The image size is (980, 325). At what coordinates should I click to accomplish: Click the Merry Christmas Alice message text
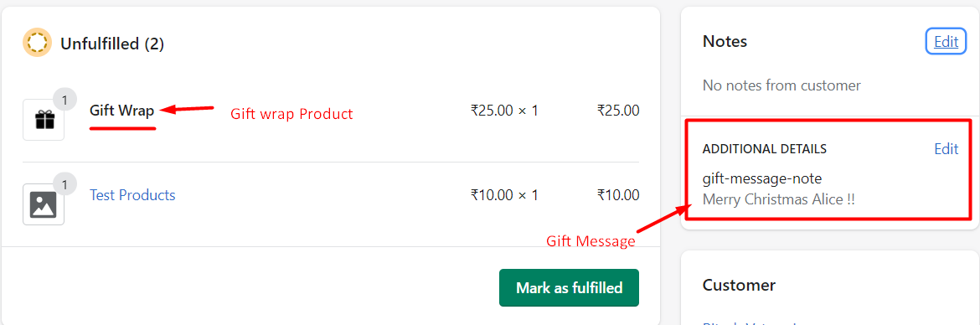click(x=779, y=200)
